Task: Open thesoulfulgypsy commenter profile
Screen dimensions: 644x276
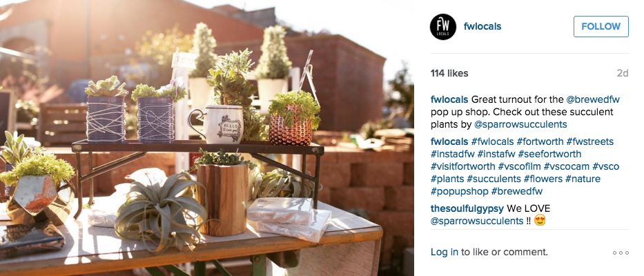Action: pyautogui.click(x=467, y=208)
